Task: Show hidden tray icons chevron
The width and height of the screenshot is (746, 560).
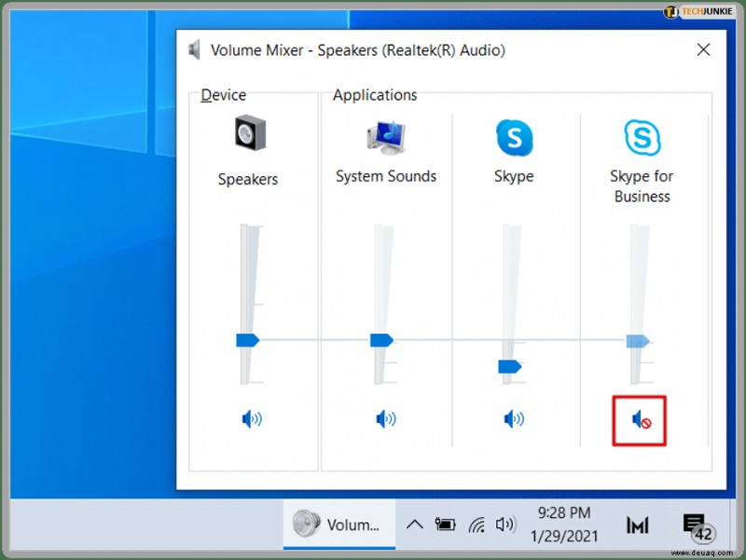Action: pos(415,525)
